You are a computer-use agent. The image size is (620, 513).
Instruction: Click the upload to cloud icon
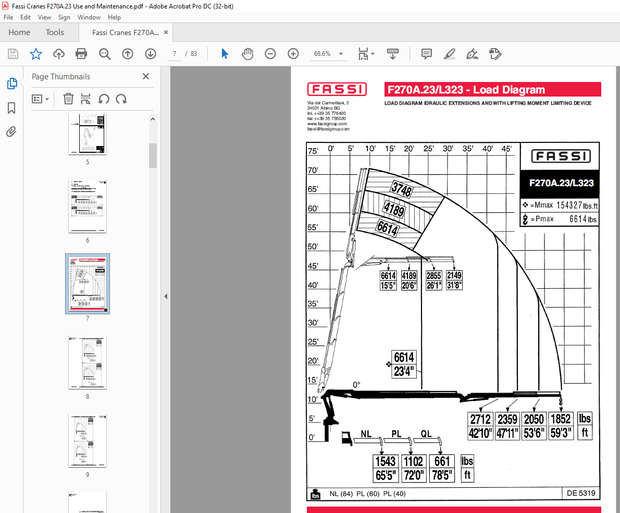click(59, 54)
